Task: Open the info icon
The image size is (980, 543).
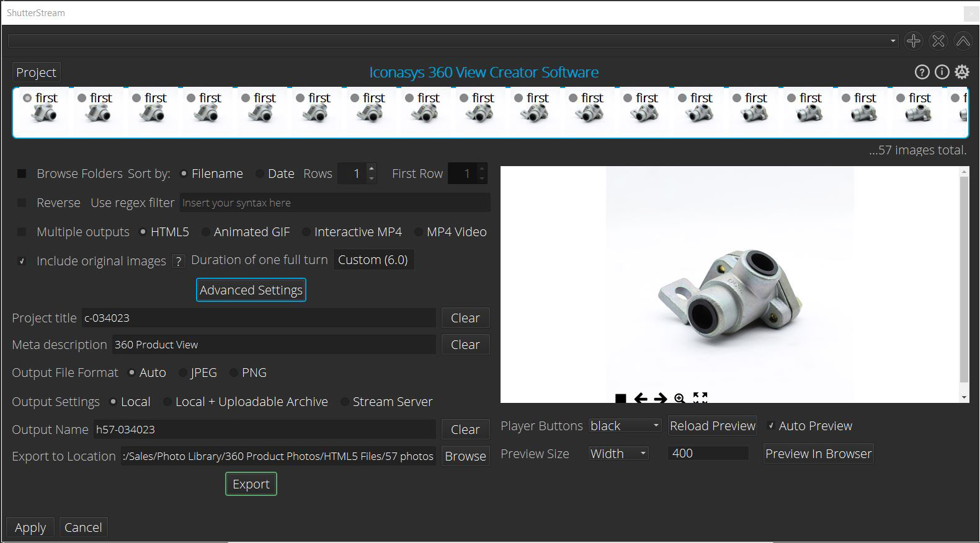Action: (x=942, y=72)
